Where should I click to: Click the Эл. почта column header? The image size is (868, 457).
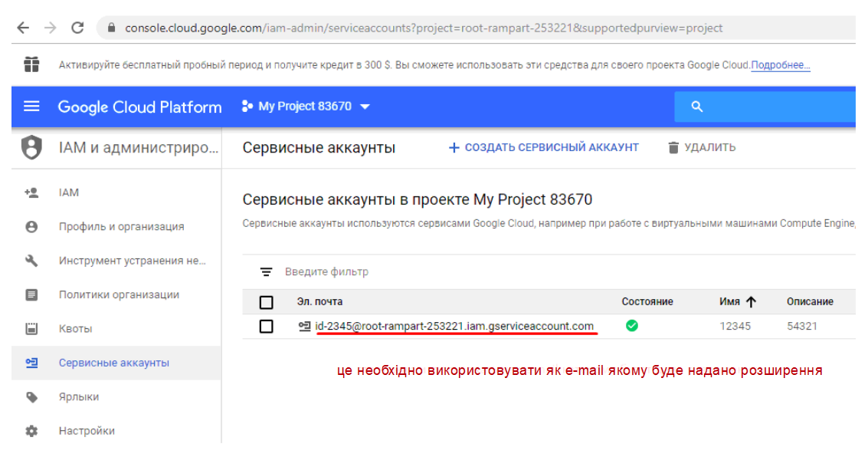click(319, 301)
